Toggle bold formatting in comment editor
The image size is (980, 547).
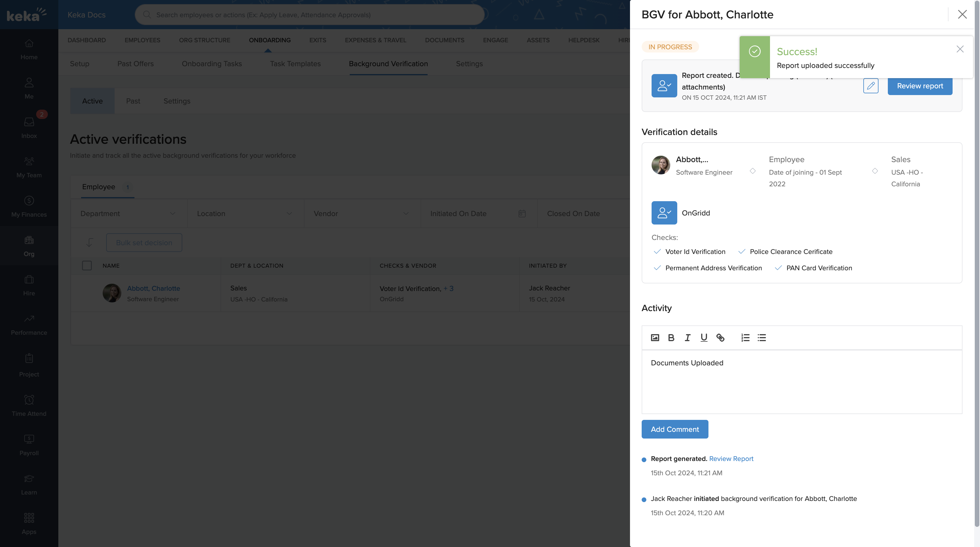(671, 337)
